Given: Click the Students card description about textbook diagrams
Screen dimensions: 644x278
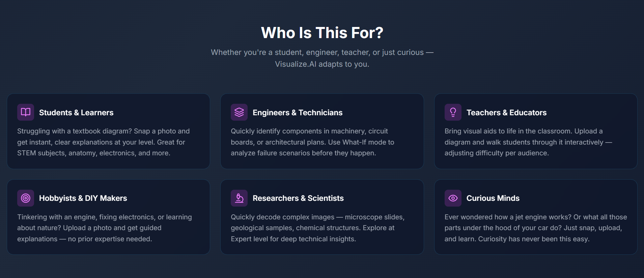Looking at the screenshot, I should (x=104, y=142).
